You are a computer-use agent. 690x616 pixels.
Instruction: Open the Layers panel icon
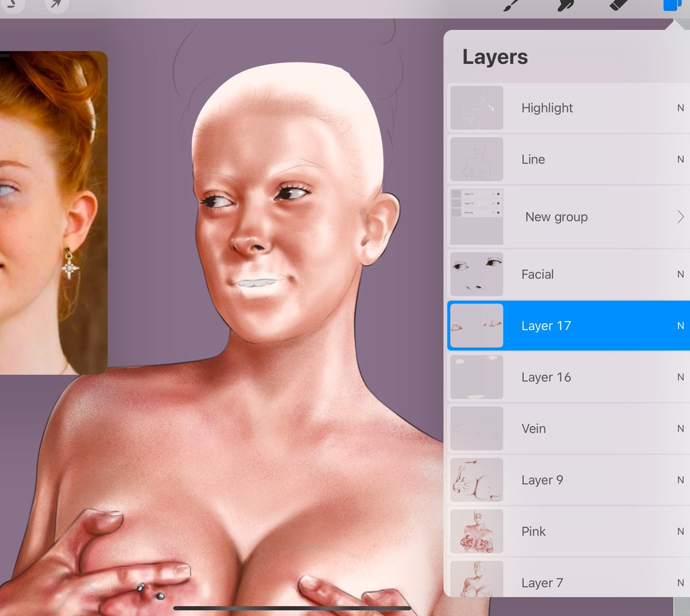(x=672, y=6)
